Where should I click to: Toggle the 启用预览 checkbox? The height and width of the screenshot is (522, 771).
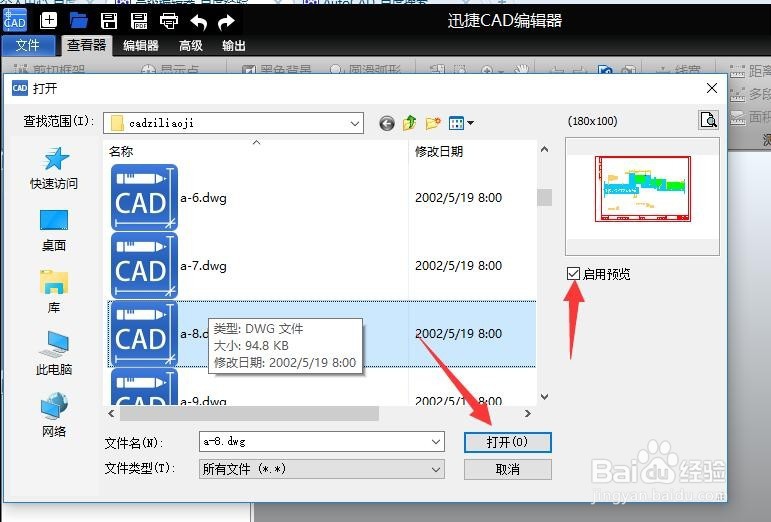[573, 273]
